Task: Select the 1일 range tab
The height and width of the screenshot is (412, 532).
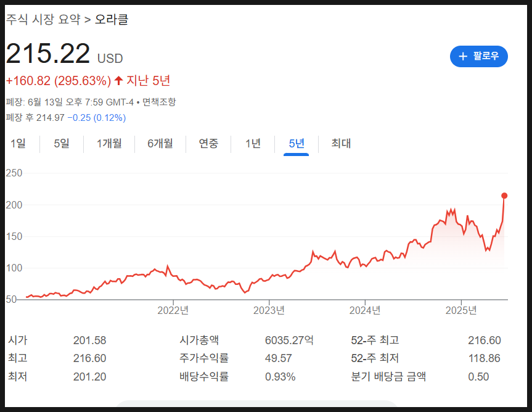Action: [x=18, y=144]
